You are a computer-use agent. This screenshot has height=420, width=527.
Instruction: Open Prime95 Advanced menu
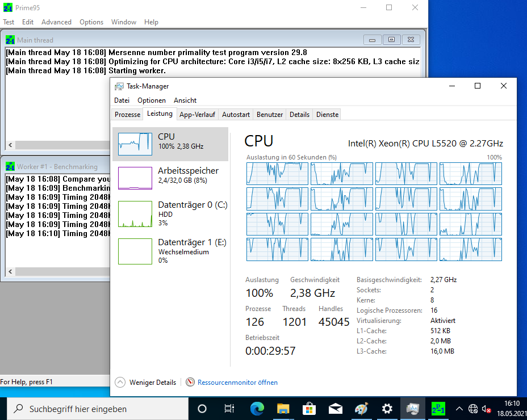pos(56,22)
